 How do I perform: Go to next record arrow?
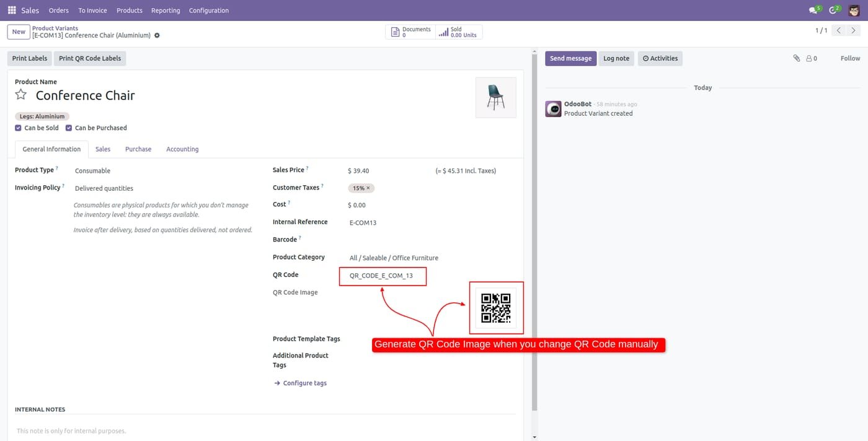[x=854, y=30]
